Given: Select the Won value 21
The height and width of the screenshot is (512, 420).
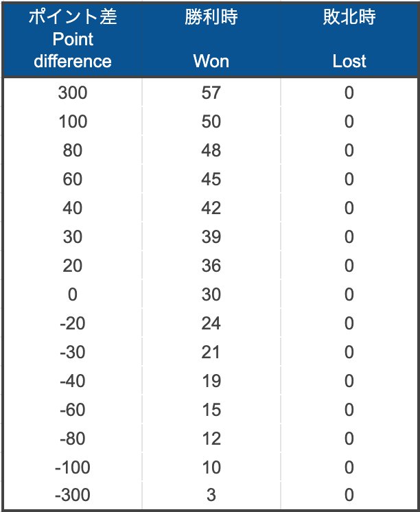Looking at the screenshot, I should (211, 352).
